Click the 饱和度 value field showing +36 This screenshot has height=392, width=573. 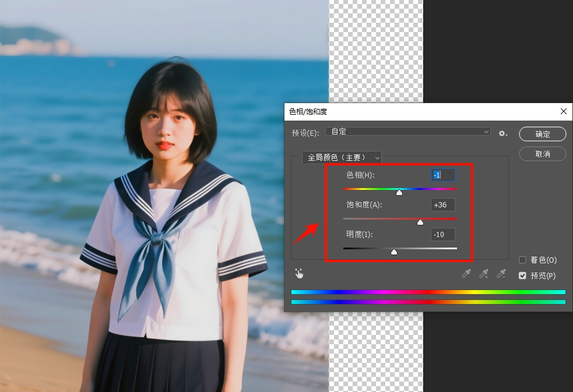442,204
